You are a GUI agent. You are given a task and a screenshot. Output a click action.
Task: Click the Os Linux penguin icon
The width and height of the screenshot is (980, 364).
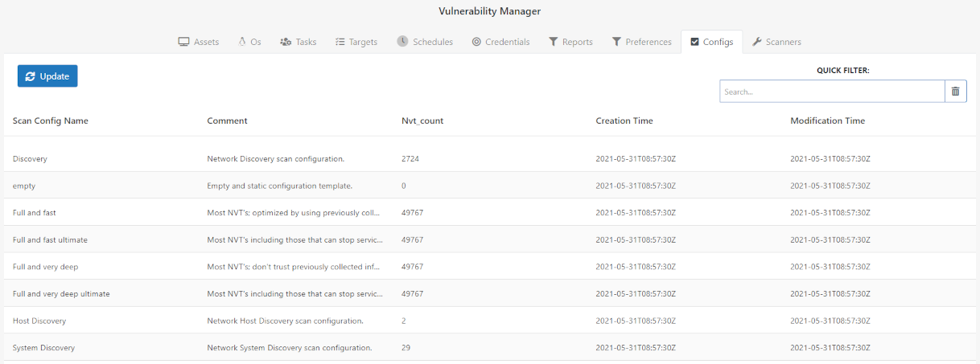tap(241, 42)
